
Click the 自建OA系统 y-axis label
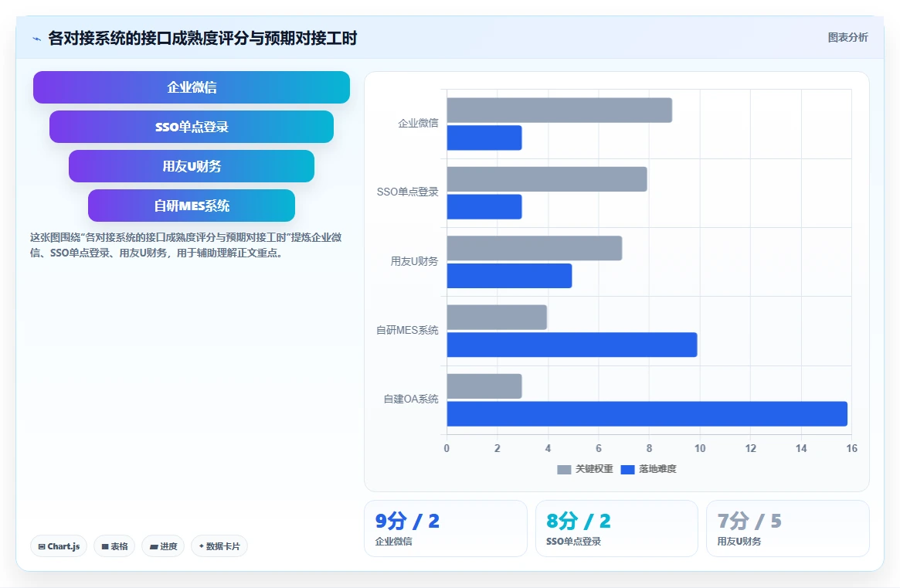tap(411, 399)
